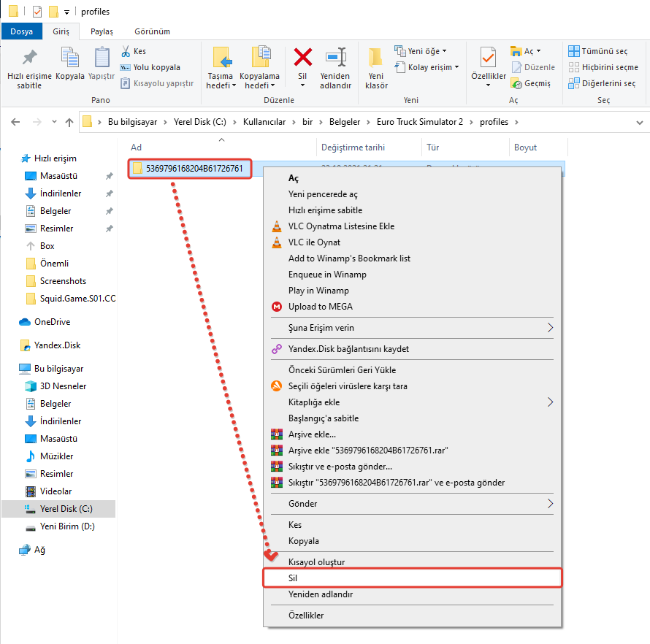The width and height of the screenshot is (650, 644).
Task: Click Tümünü seç to select all
Action: (x=597, y=51)
